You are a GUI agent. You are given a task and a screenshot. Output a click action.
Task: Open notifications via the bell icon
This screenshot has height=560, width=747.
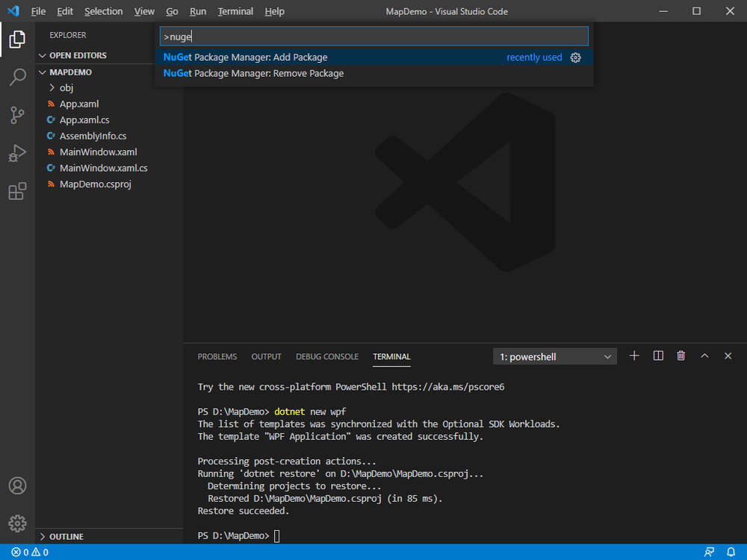[731, 552]
